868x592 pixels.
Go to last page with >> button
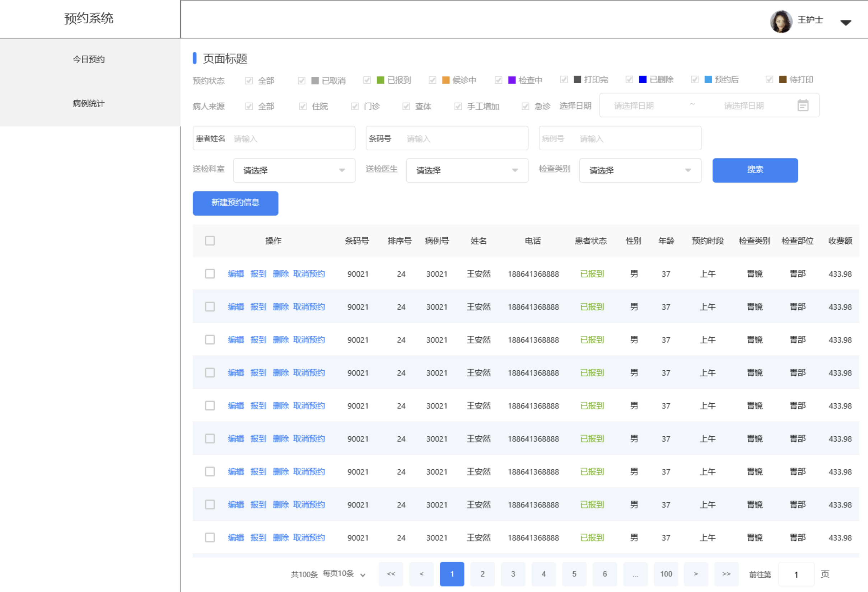[727, 574]
